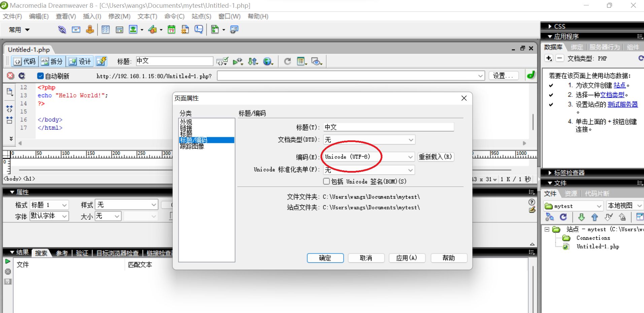Click the Refresh Design View icon
The height and width of the screenshot is (313, 644).
point(287,61)
